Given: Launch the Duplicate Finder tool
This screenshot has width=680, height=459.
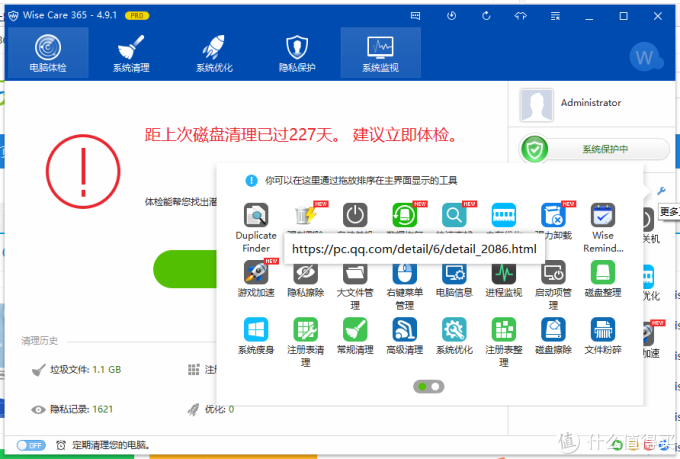Looking at the screenshot, I should pyautogui.click(x=256, y=228).
